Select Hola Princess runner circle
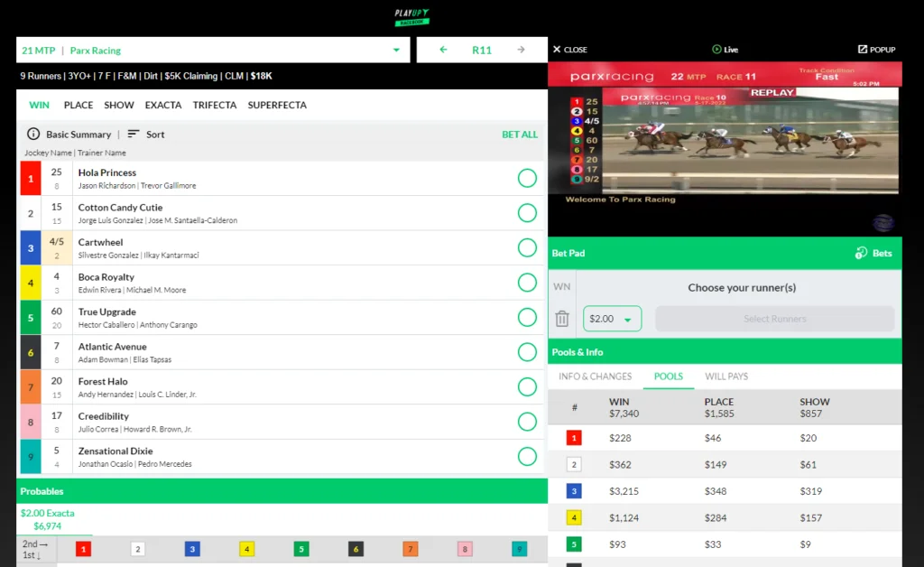 click(x=527, y=178)
